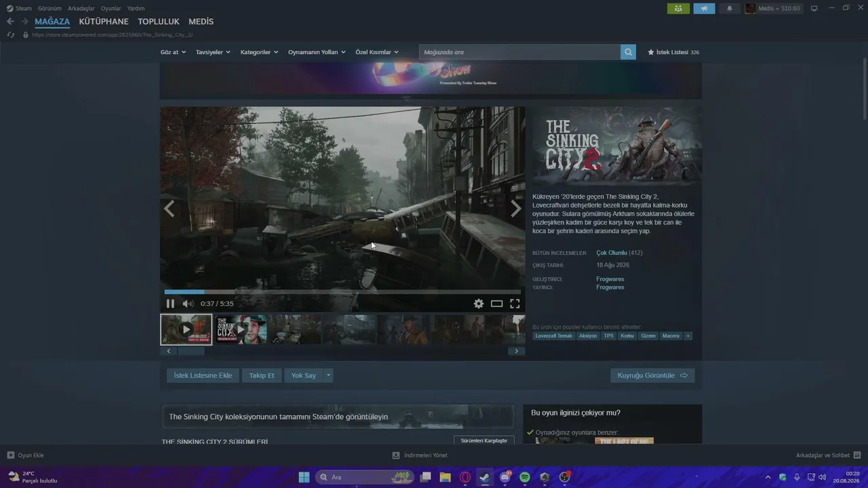868x488 pixels.
Task: Expand the Kategoriler dropdown
Action: pos(259,52)
